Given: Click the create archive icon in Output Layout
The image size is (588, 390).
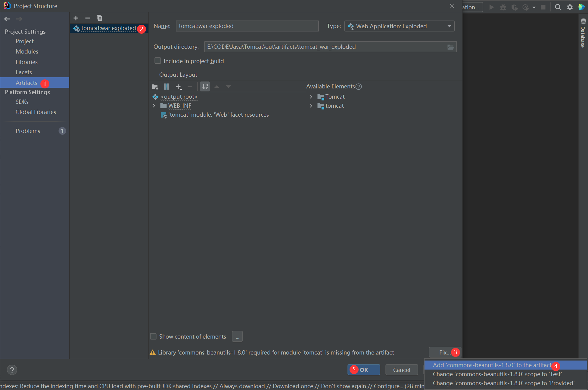Looking at the screenshot, I should (x=166, y=87).
